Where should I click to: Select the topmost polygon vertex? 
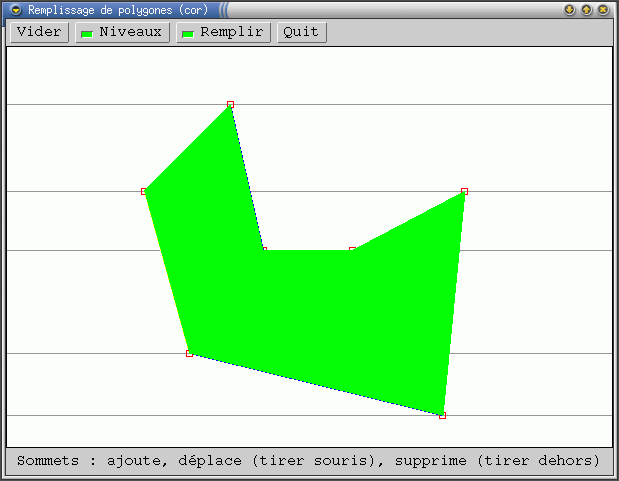click(230, 104)
